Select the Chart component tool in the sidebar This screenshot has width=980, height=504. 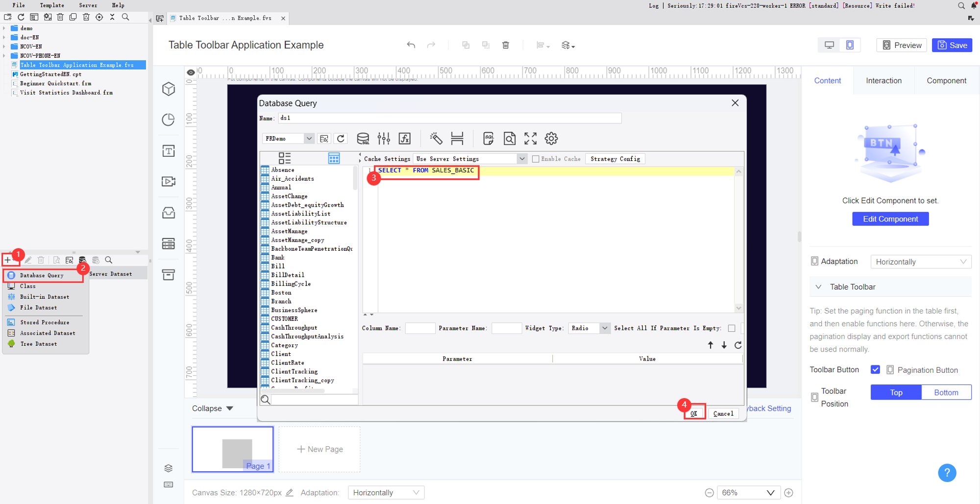tap(169, 120)
